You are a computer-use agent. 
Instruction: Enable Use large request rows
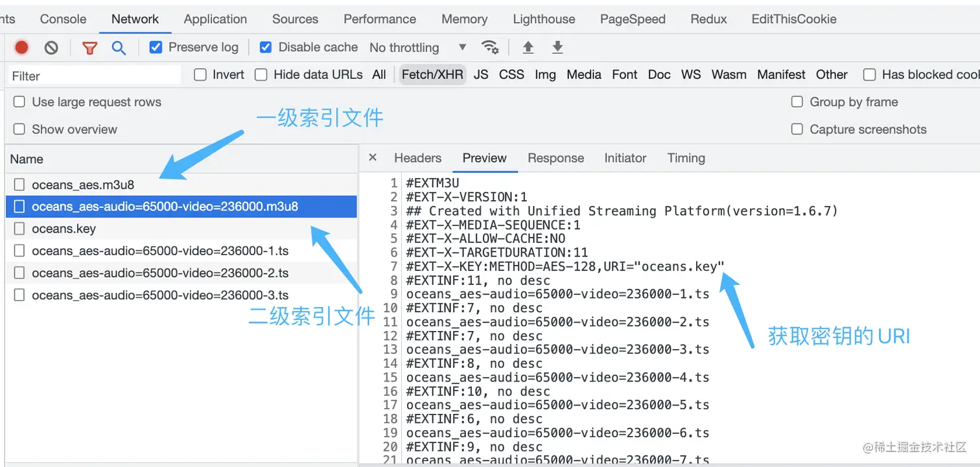(x=19, y=102)
